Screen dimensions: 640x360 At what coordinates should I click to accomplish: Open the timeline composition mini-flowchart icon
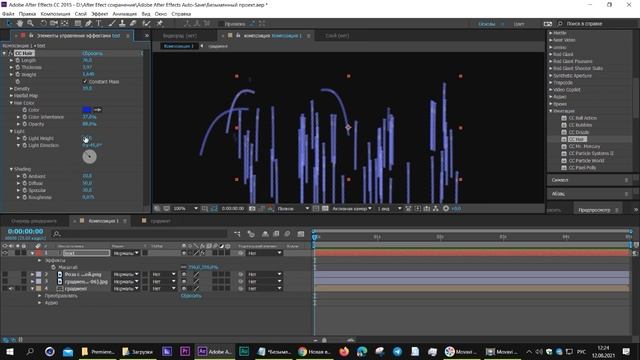(x=237, y=234)
